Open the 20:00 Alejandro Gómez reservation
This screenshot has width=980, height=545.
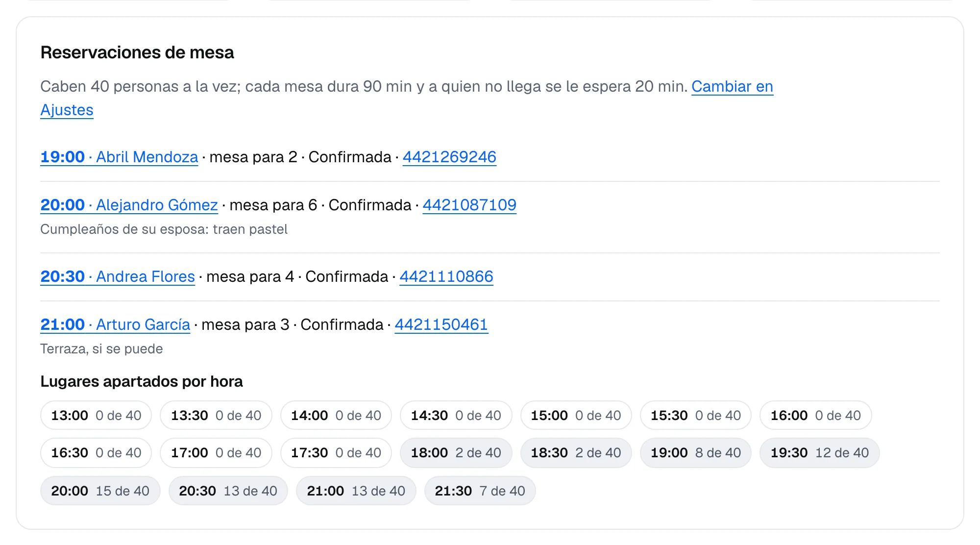click(x=129, y=205)
